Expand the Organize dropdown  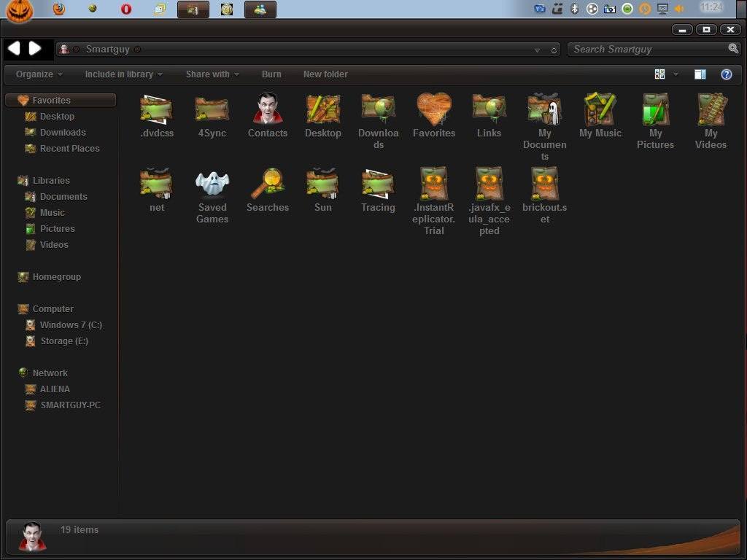tap(36, 74)
